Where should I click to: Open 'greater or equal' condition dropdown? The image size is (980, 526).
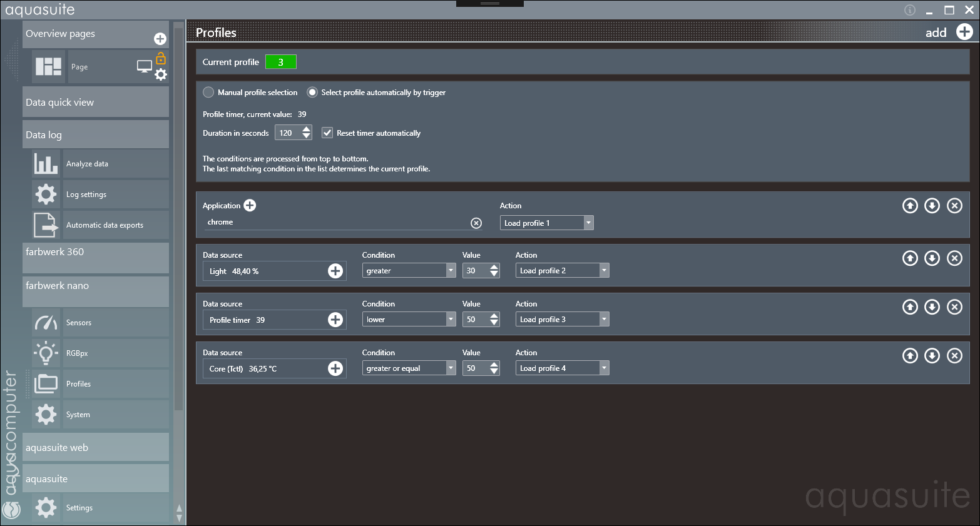pos(409,368)
